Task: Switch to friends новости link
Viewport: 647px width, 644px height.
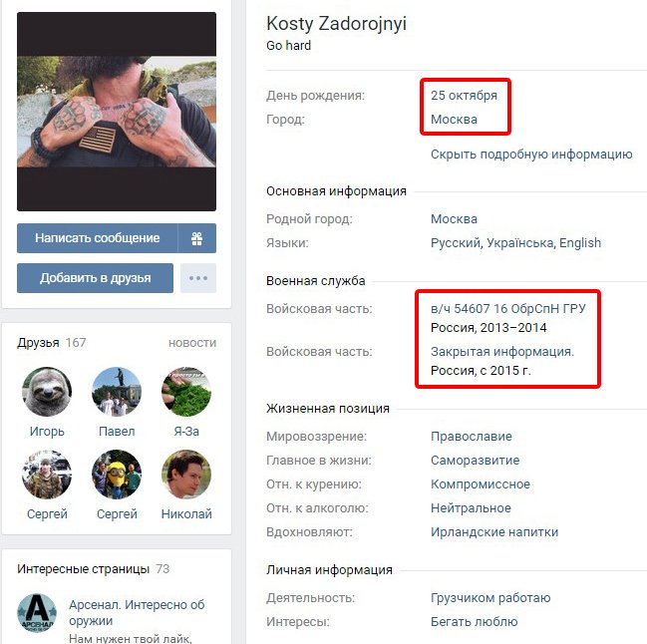Action: (x=192, y=343)
